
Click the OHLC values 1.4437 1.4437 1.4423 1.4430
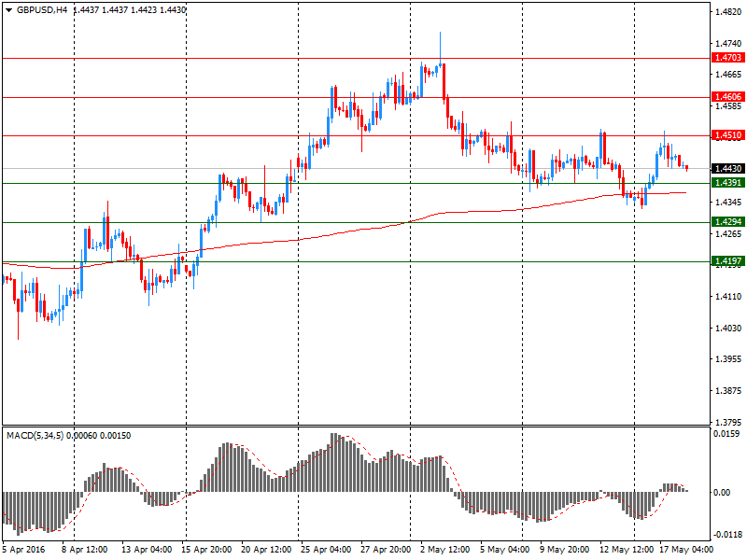tap(129, 10)
